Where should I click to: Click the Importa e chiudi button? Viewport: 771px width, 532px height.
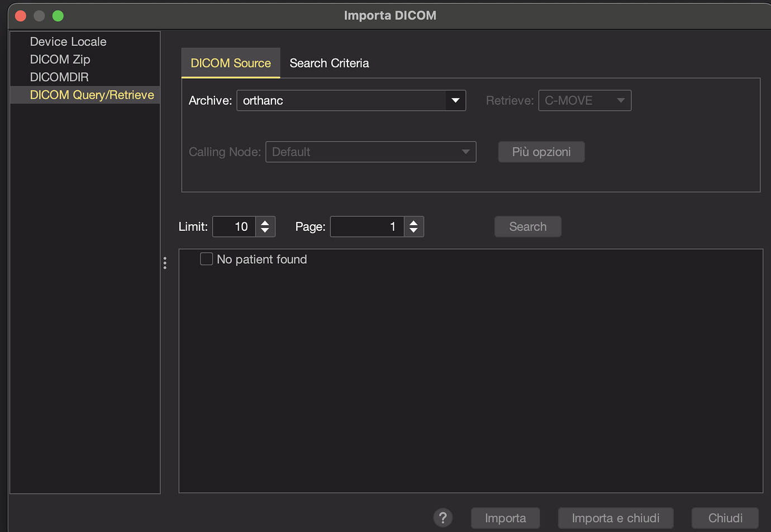(x=615, y=518)
